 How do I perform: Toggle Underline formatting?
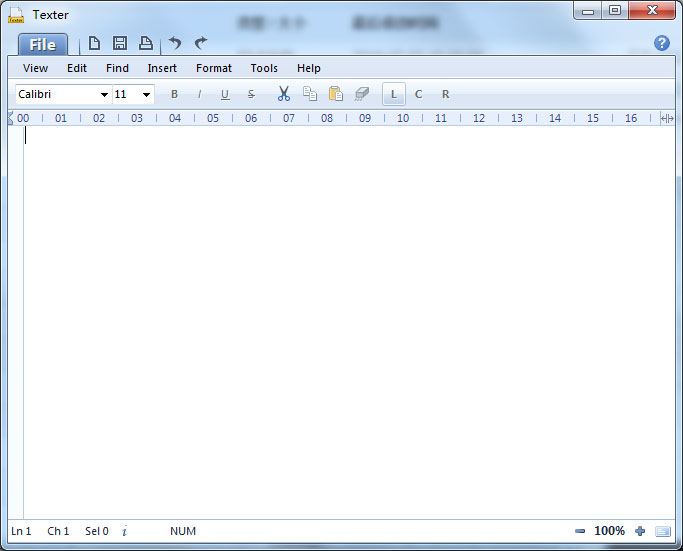225,94
